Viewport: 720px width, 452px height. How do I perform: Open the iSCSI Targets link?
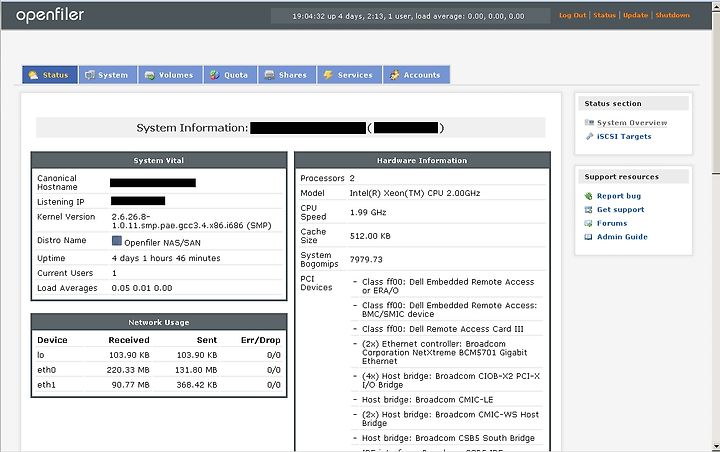tap(624, 136)
